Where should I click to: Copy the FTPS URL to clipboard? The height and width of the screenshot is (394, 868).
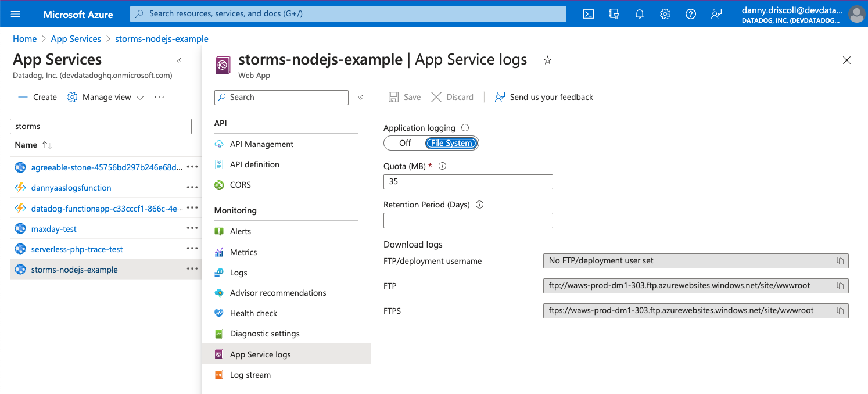click(x=840, y=311)
